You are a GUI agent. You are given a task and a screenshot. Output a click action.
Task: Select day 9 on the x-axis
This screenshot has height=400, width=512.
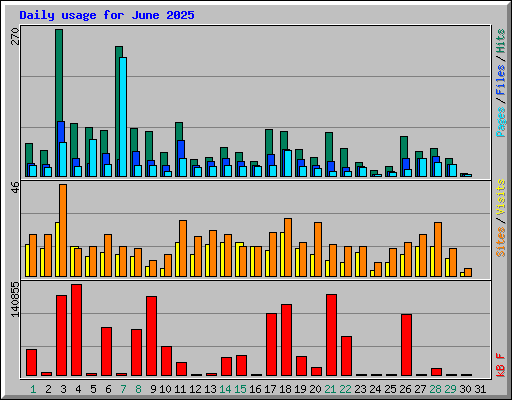pos(153,389)
